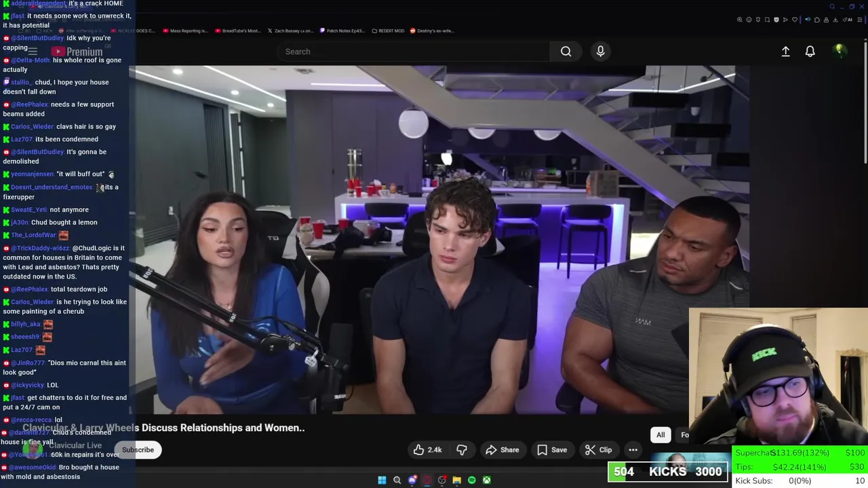Dislike the video with thumbs-down

(462, 450)
